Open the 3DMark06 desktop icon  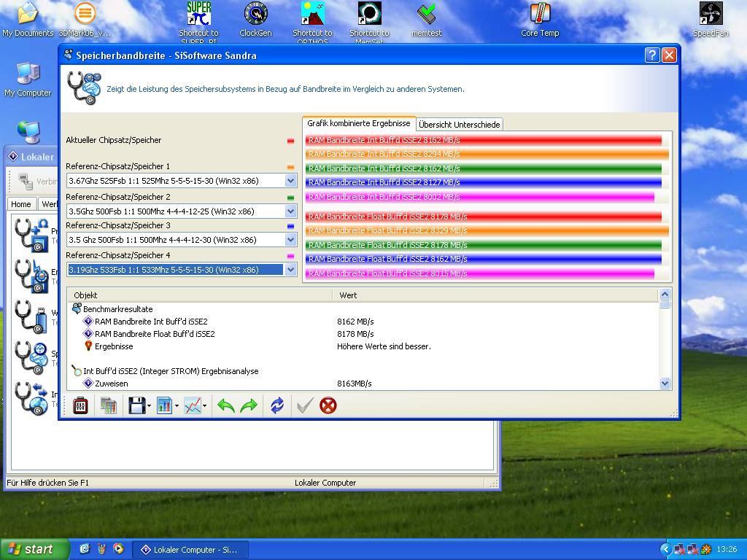[x=85, y=20]
